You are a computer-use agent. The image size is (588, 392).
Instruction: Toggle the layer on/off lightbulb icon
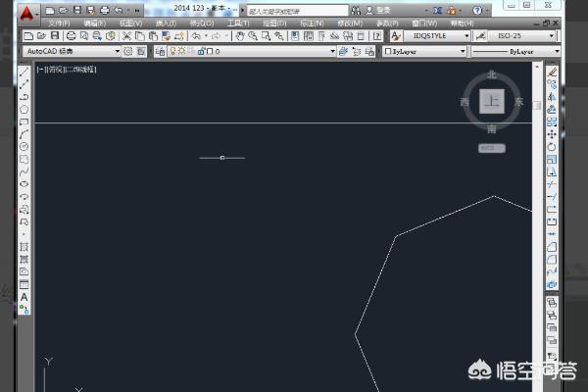coord(171,51)
